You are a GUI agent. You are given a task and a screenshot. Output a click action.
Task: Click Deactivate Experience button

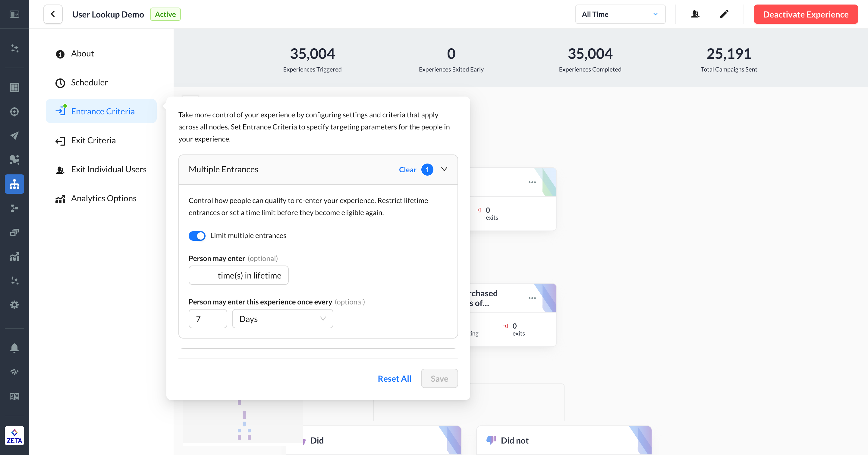click(x=806, y=14)
